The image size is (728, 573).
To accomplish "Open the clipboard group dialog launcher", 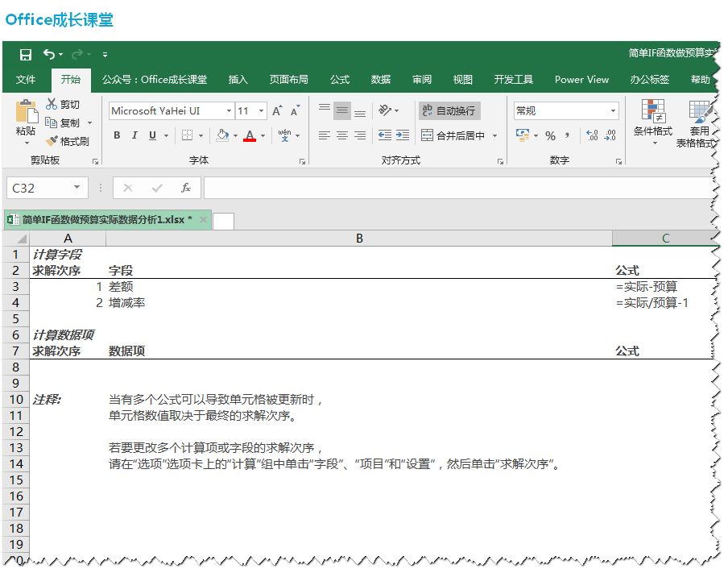I will tap(95, 161).
